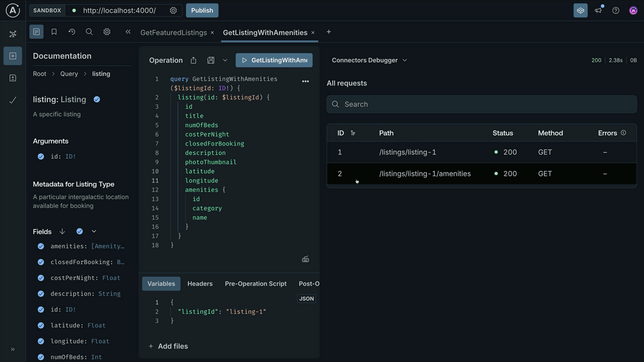This screenshot has width=644, height=362.
Task: Switch to the Headers tab
Action: (200, 284)
